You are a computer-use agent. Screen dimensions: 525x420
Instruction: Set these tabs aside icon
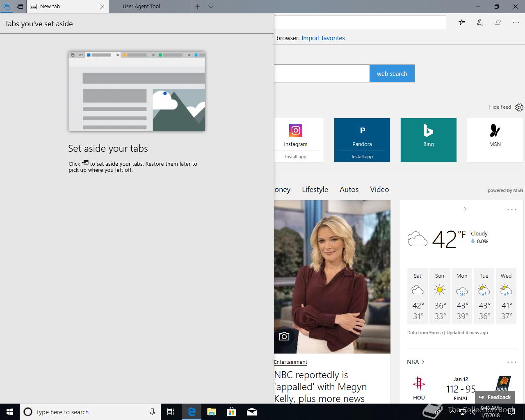point(20,7)
